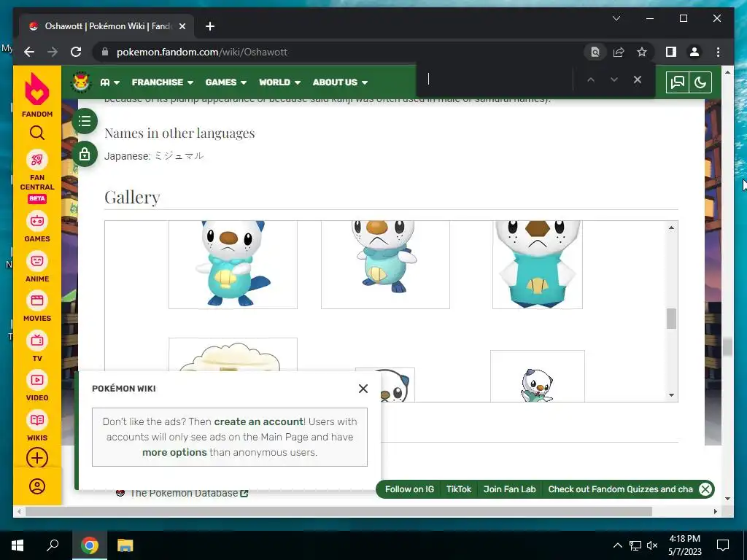The height and width of the screenshot is (560, 747).
Task: Open the first Oshawott gallery image
Action: [233, 264]
